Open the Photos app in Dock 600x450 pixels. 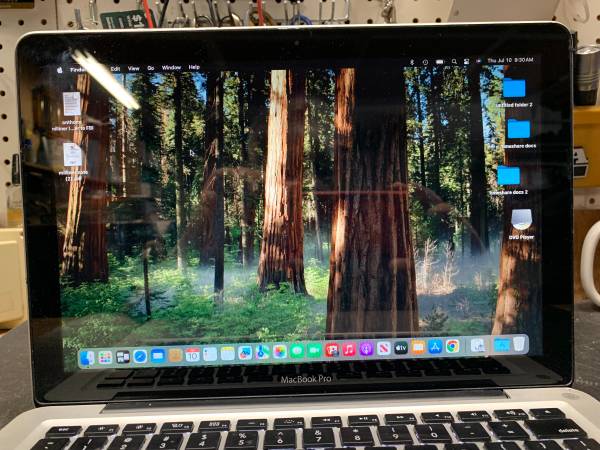coord(280,352)
